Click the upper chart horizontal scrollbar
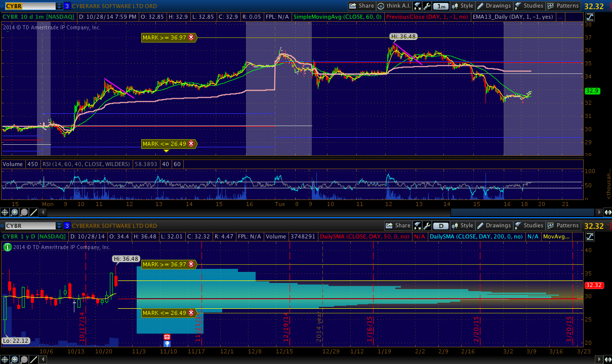The image size is (612, 364). pos(521,213)
